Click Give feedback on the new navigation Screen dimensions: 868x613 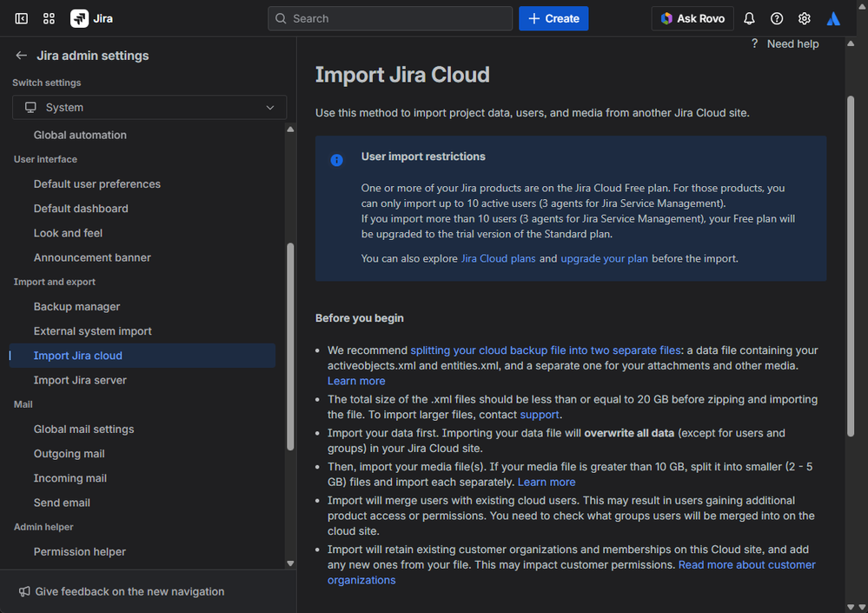129,591
